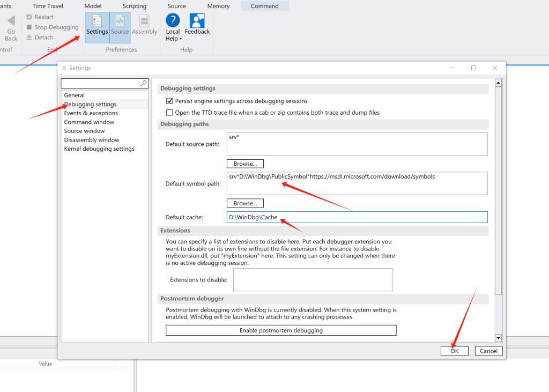Expand the Local Help dropdown

(173, 39)
